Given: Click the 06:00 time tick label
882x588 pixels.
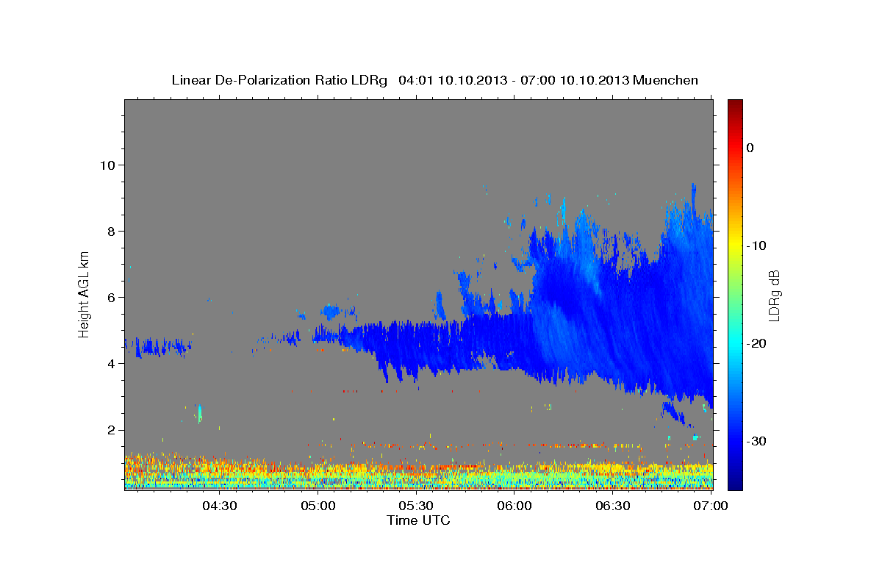Looking at the screenshot, I should click(514, 506).
